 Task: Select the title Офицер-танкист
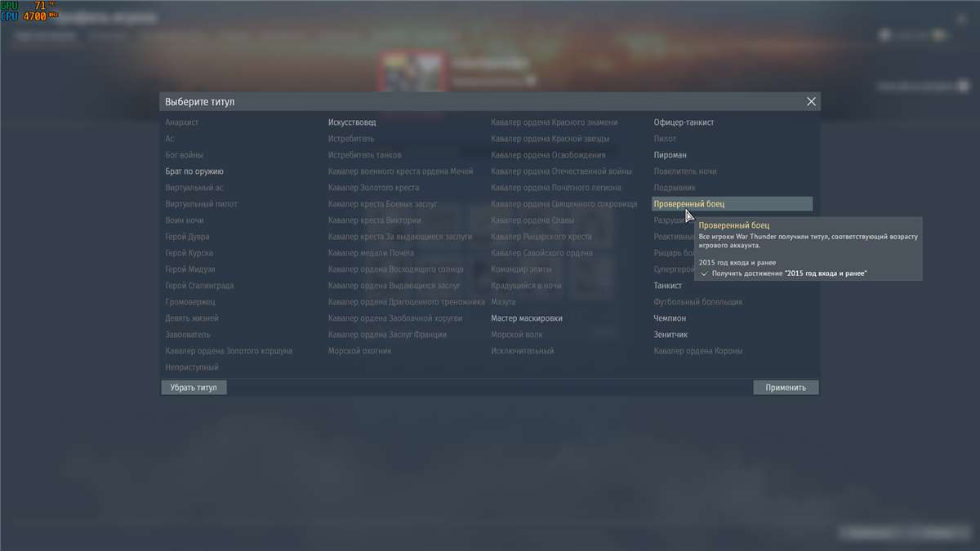pos(684,122)
